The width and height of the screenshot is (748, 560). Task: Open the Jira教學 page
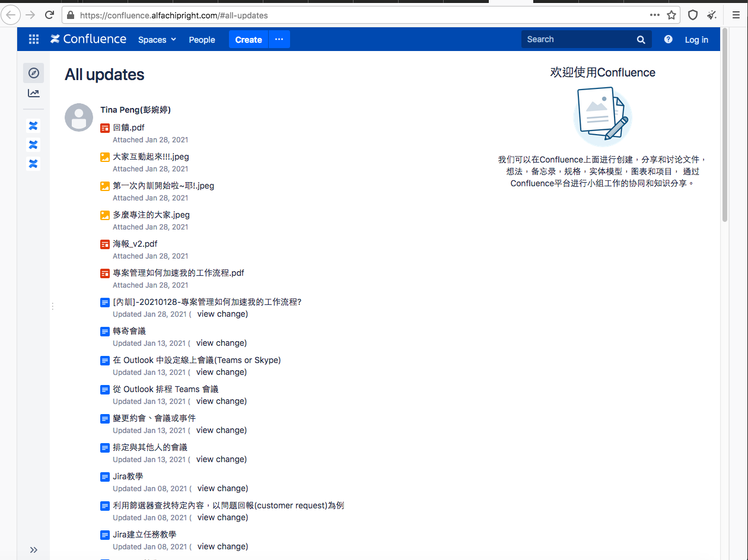pos(128,476)
